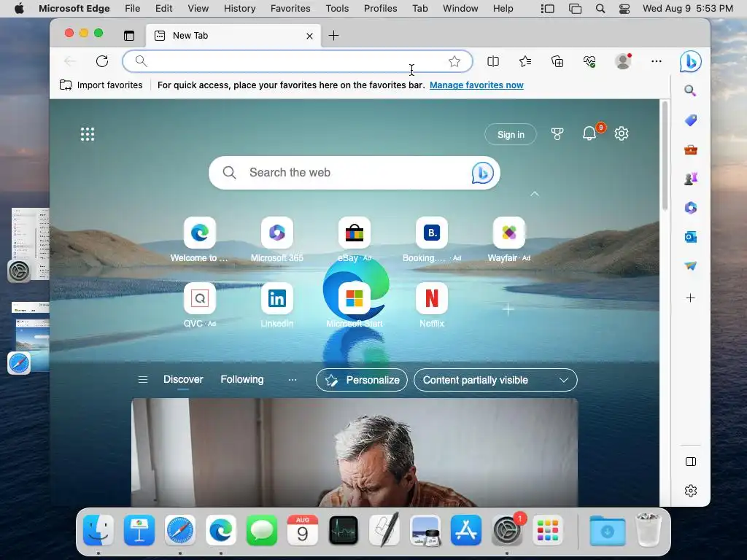Image resolution: width=747 pixels, height=560 pixels.
Task: Open sidebar Drop paper-plane icon
Action: coord(690,265)
